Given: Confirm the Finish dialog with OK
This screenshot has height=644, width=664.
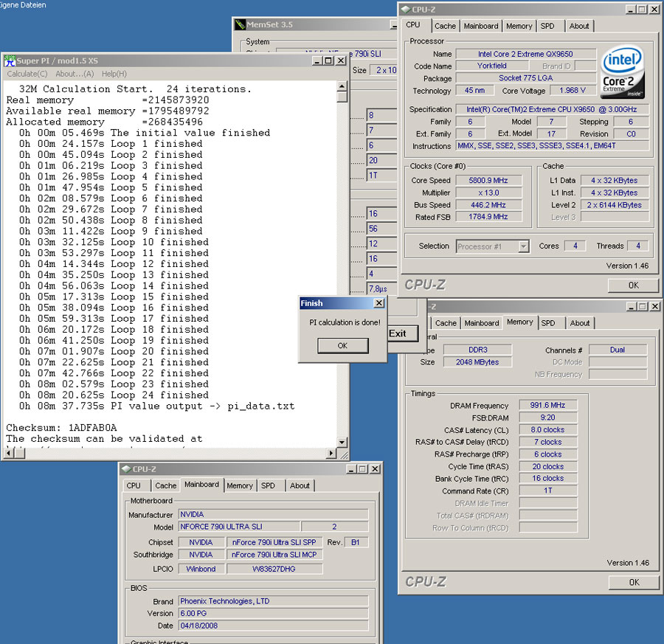Looking at the screenshot, I should (342, 345).
